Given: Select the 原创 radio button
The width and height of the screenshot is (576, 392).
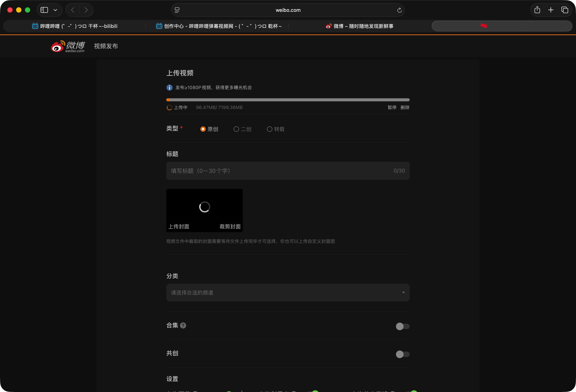Looking at the screenshot, I should point(203,129).
